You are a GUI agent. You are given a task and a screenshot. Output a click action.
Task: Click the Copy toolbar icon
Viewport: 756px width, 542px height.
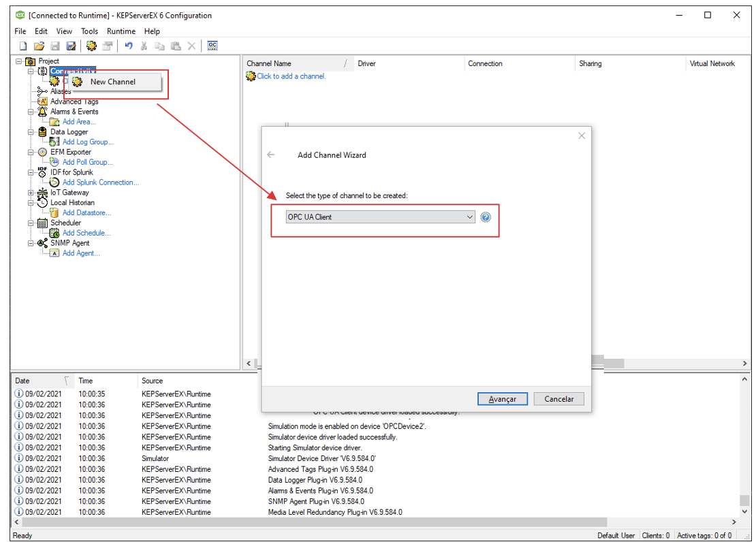point(159,46)
